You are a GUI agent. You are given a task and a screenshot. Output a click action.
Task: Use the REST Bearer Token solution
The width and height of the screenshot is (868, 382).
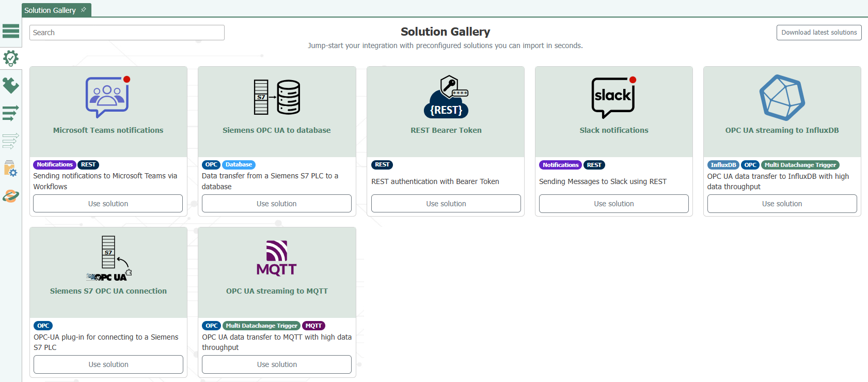(x=446, y=204)
